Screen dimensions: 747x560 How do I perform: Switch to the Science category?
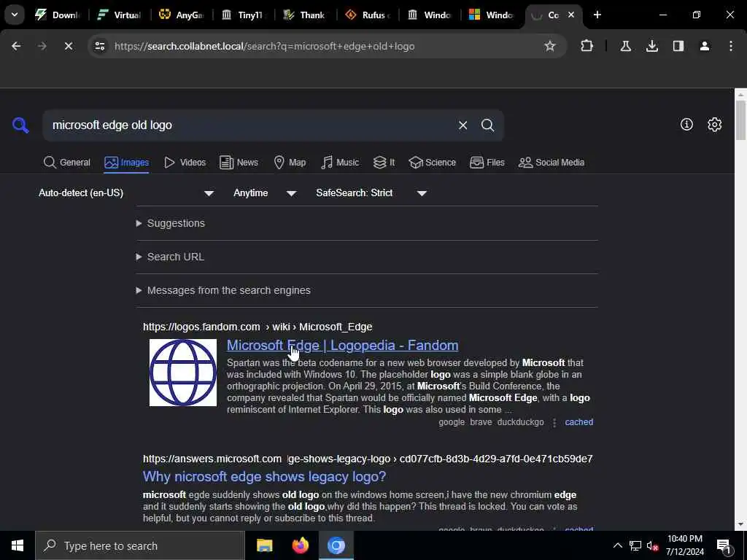point(433,163)
